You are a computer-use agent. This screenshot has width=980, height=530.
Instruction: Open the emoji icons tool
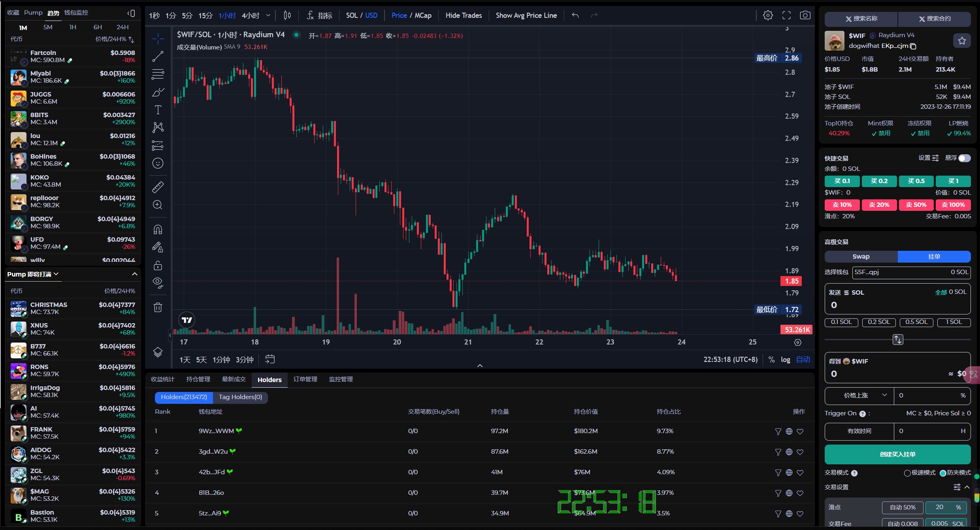[158, 163]
